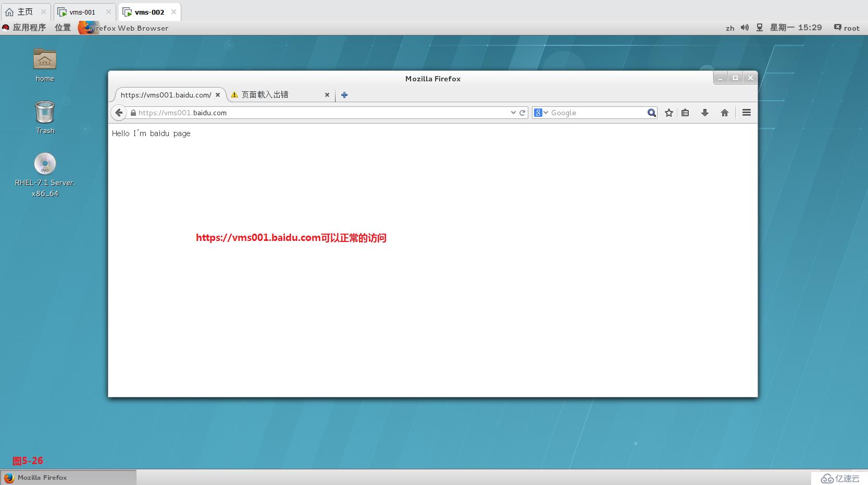Close the Firefox window
The image size is (868, 485).
[x=750, y=78]
